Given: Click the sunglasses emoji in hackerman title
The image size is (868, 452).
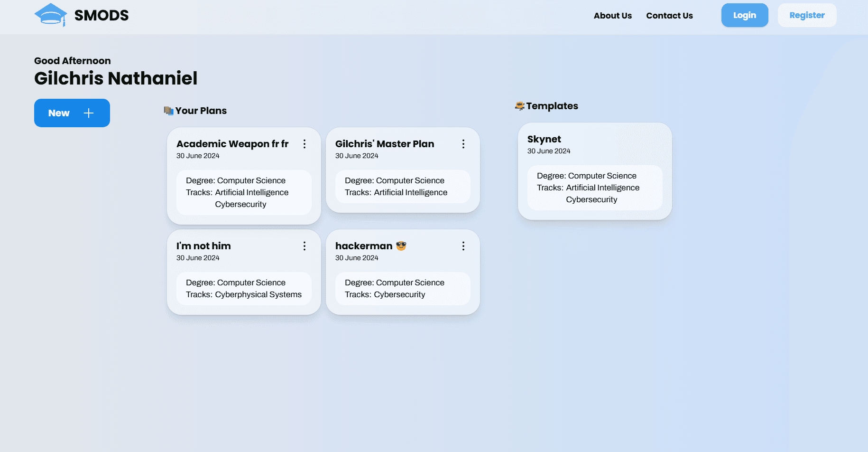Looking at the screenshot, I should pyautogui.click(x=400, y=245).
